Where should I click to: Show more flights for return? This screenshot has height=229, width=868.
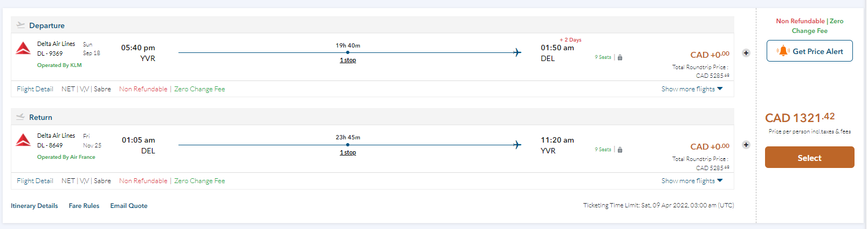point(692,181)
